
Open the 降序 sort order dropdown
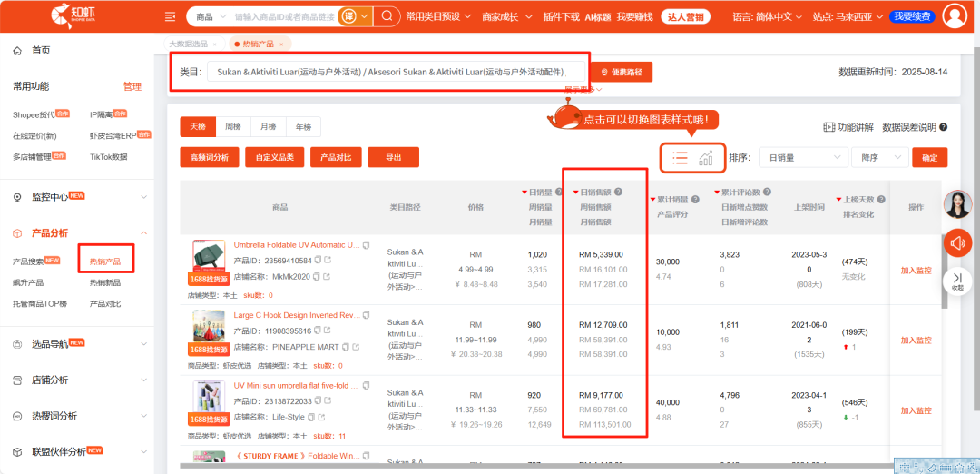(880, 158)
